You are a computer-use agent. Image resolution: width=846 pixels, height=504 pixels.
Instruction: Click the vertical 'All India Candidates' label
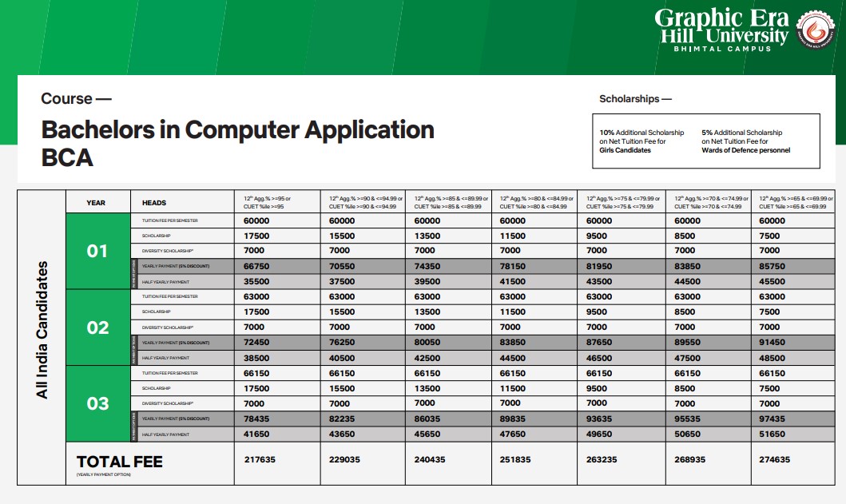click(x=42, y=330)
